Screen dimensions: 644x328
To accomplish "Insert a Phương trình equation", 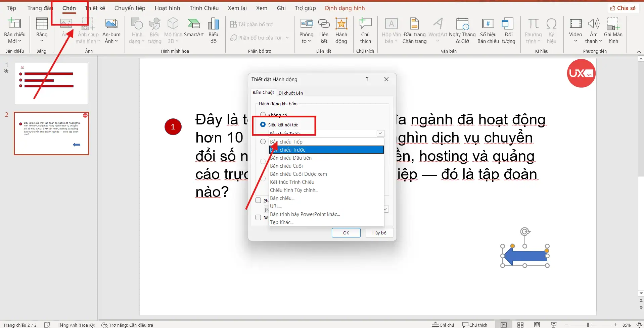I will click(x=533, y=30).
